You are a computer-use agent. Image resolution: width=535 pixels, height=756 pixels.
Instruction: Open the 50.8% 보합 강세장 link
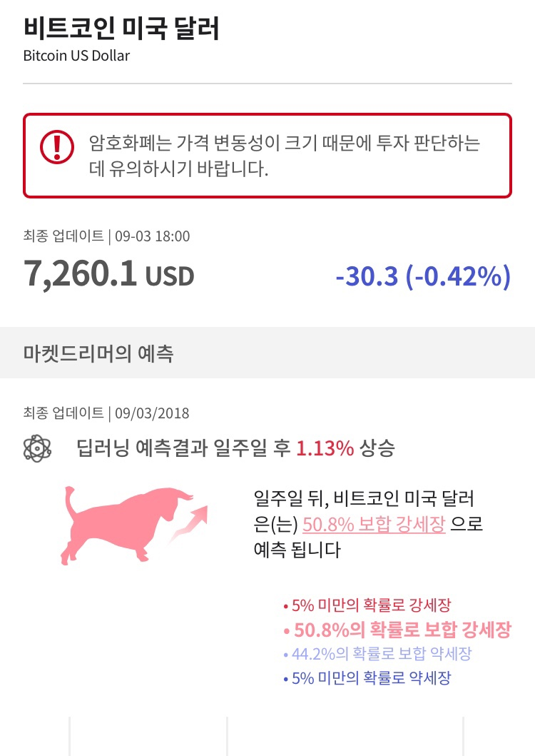tap(374, 525)
